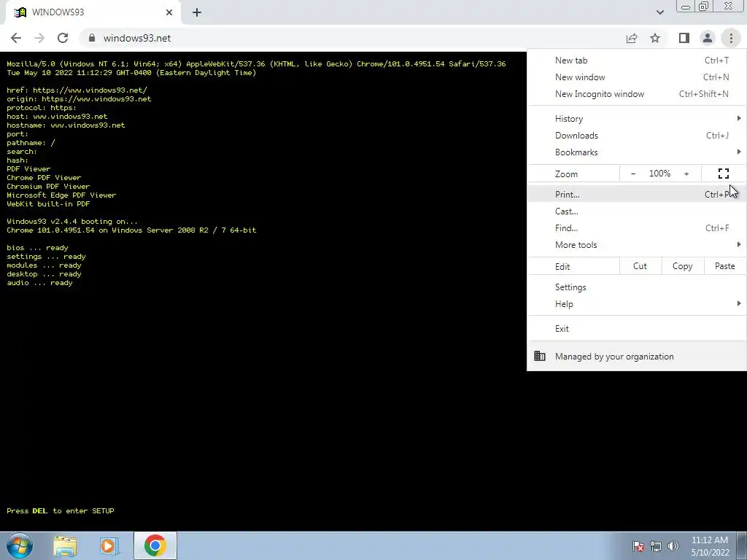747x560 pixels.
Task: Expand the Help submenu
Action: (636, 304)
